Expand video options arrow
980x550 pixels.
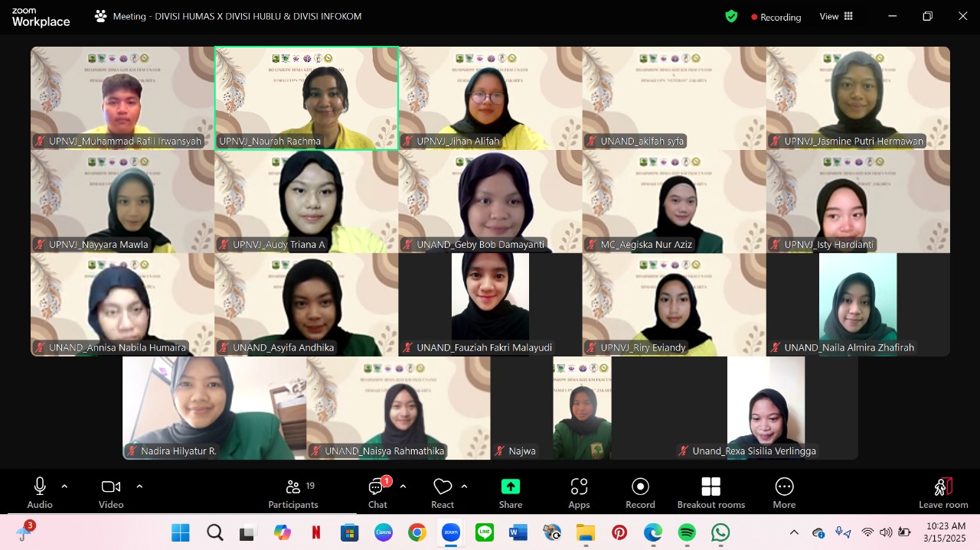point(139,486)
